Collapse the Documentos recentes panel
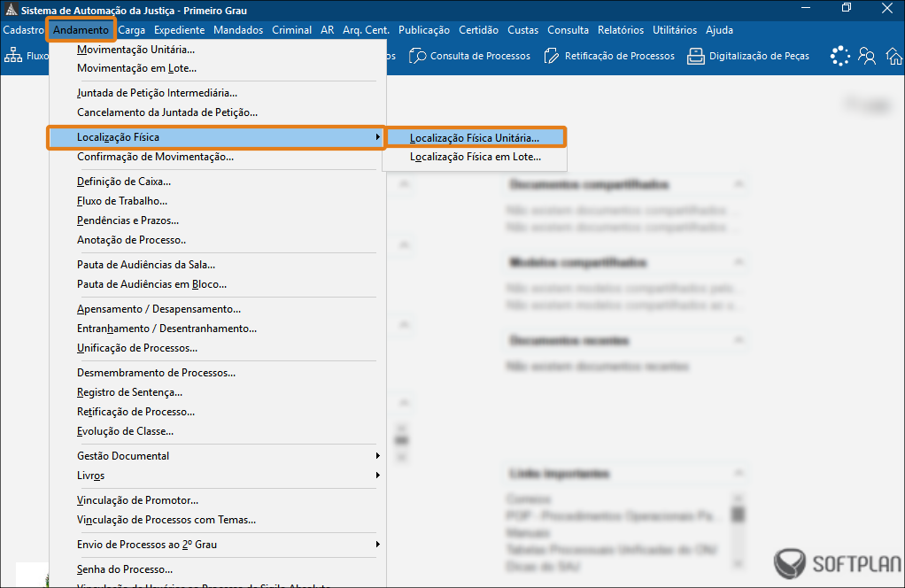This screenshot has width=905, height=588. coord(739,340)
